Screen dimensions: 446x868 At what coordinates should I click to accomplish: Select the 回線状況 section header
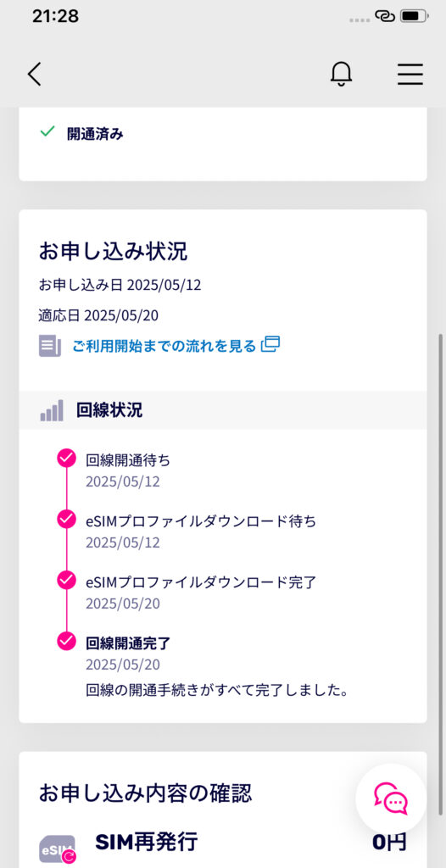click(223, 410)
